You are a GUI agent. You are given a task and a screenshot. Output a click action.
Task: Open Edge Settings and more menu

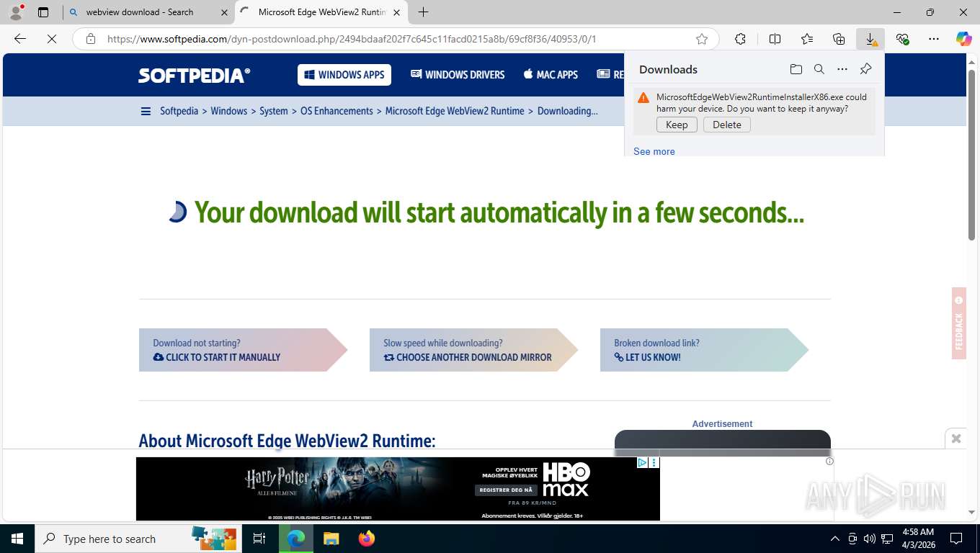click(934, 39)
